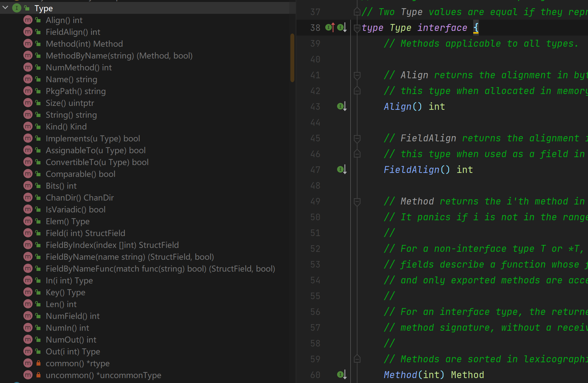Expand the fold marker at line 49

(x=357, y=201)
